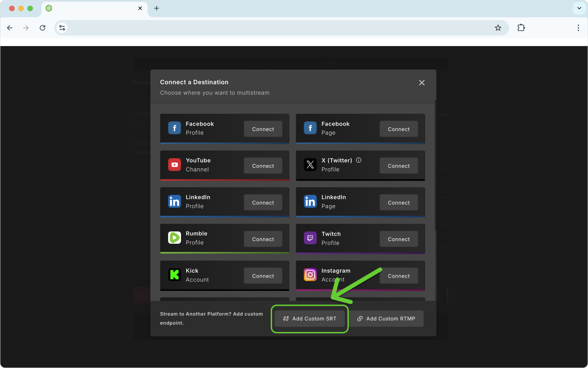Connect a Kick Account destination

pos(263,276)
